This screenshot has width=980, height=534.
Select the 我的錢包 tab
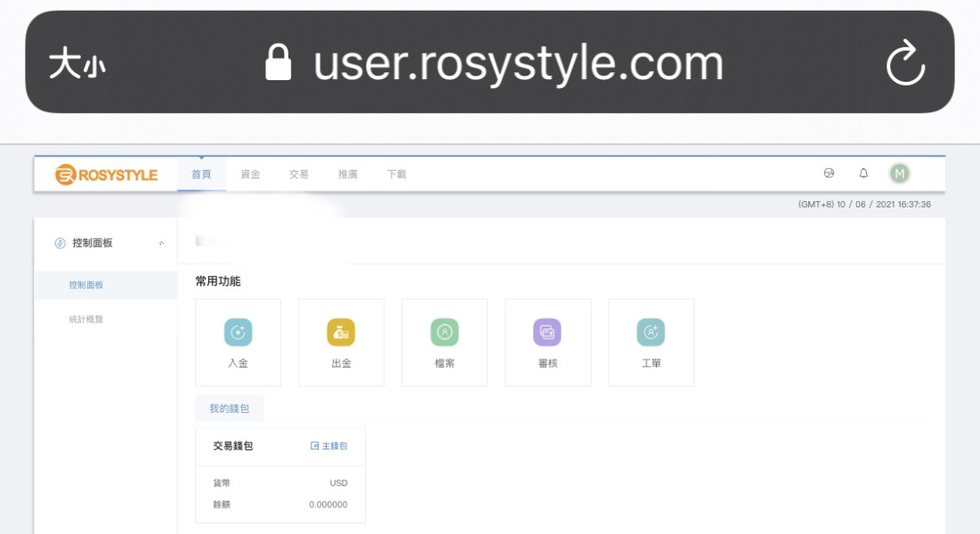point(229,409)
